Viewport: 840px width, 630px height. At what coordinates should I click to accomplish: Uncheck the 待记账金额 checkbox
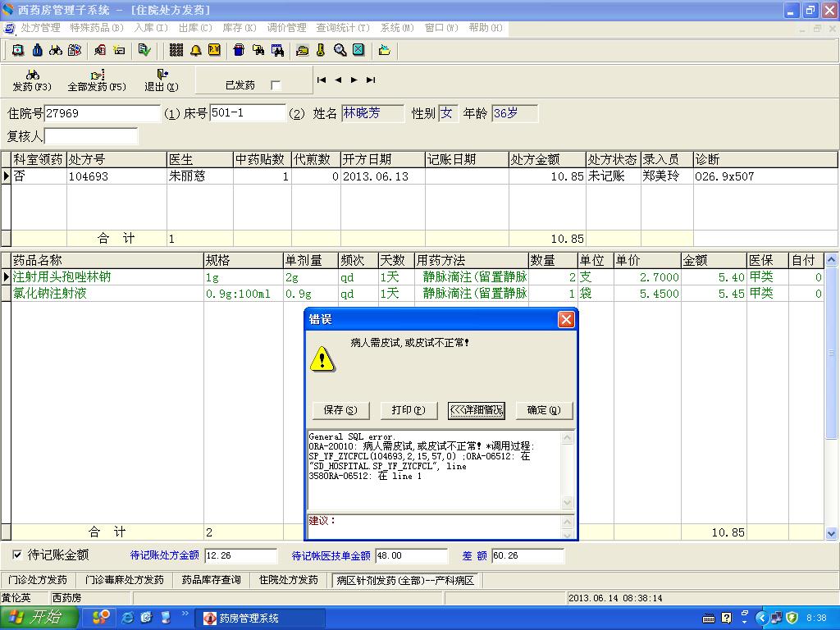17,555
